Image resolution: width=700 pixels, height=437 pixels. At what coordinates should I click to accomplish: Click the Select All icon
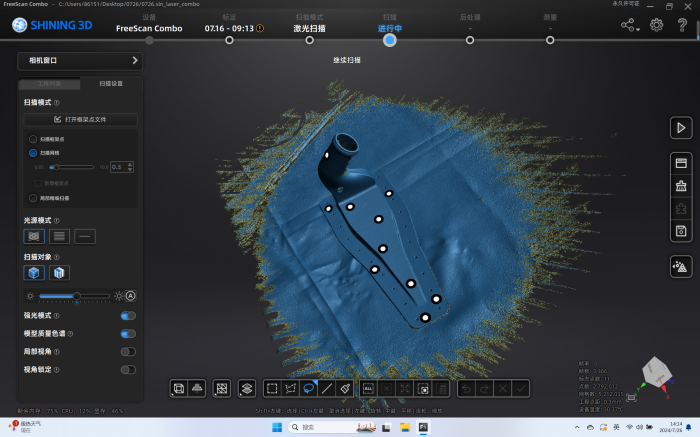tap(368, 388)
